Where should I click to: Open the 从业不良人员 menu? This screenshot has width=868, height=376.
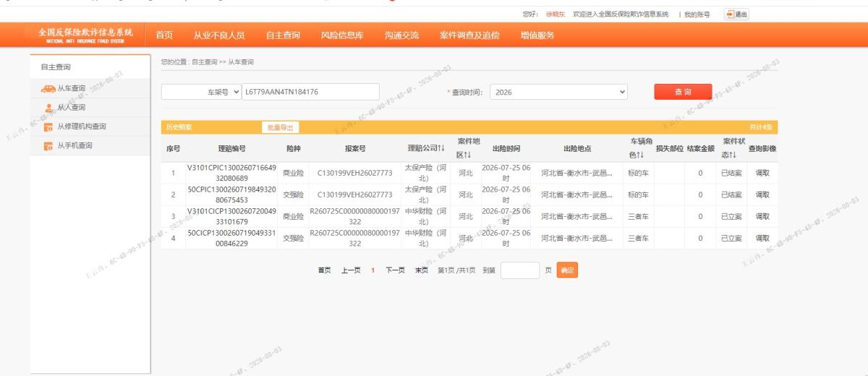[218, 35]
